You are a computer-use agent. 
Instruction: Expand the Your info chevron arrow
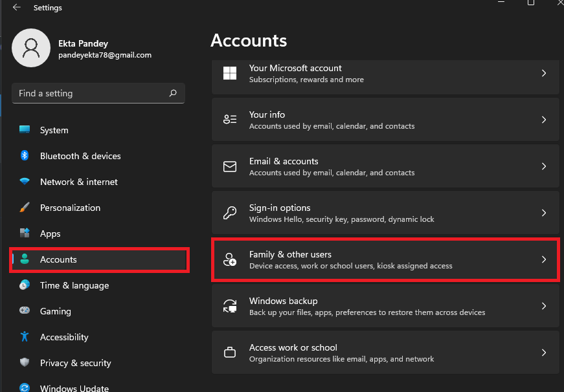(x=544, y=120)
